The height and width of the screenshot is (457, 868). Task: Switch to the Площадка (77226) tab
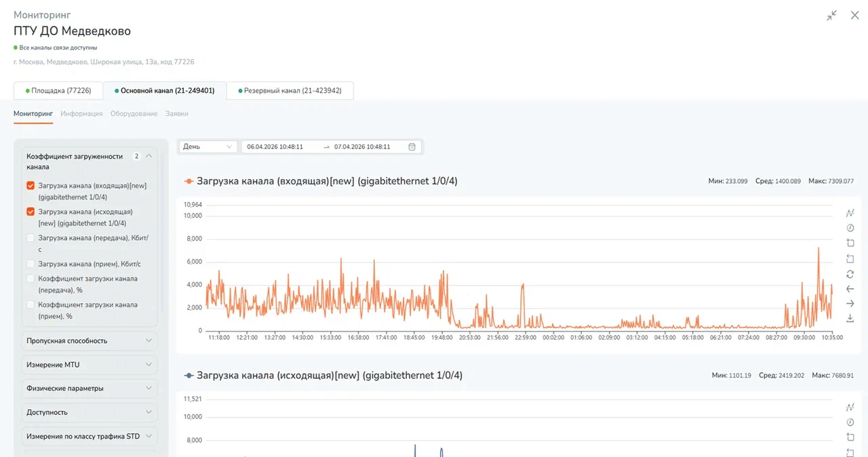point(58,90)
